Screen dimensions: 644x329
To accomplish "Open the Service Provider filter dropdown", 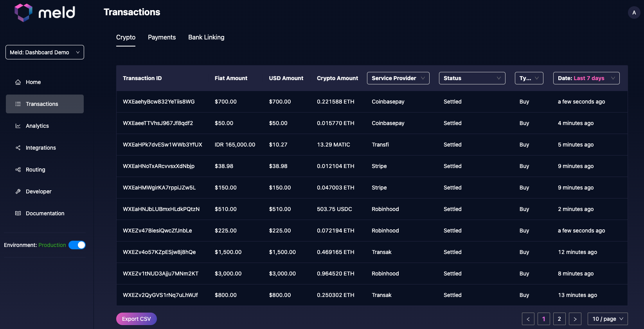I will (398, 78).
